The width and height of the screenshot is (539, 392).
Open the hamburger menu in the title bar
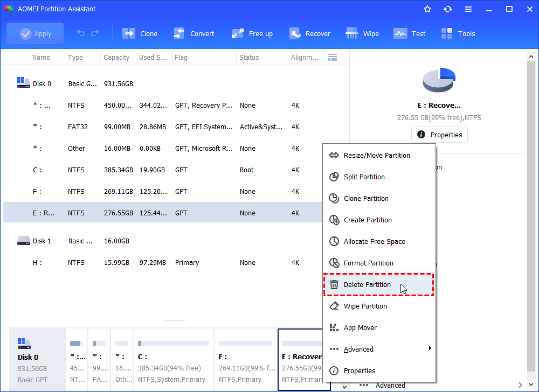pyautogui.click(x=468, y=9)
